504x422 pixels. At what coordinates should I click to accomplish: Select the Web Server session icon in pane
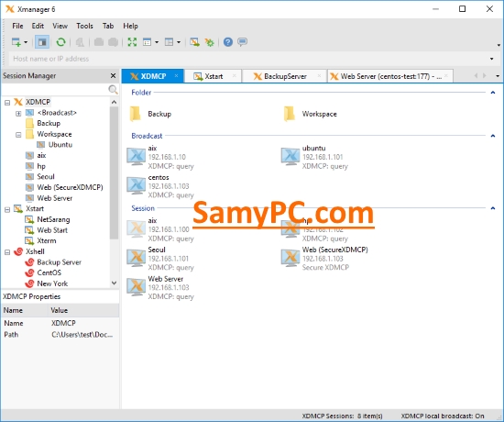click(x=136, y=287)
